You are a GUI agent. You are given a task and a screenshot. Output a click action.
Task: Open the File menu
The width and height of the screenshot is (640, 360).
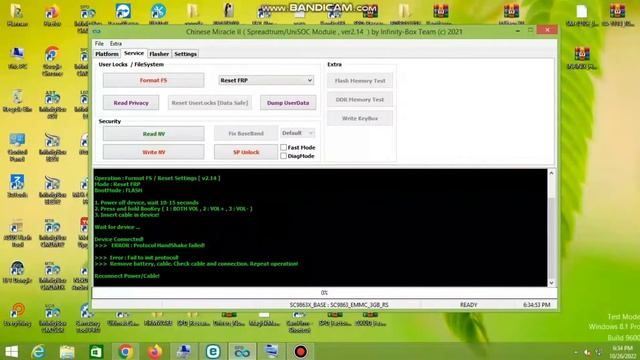click(x=99, y=43)
